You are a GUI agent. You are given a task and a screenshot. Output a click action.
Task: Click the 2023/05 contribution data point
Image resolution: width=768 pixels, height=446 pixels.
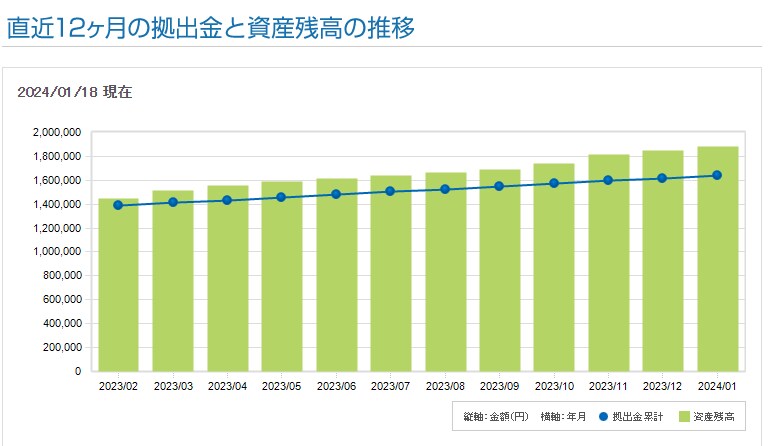click(281, 197)
